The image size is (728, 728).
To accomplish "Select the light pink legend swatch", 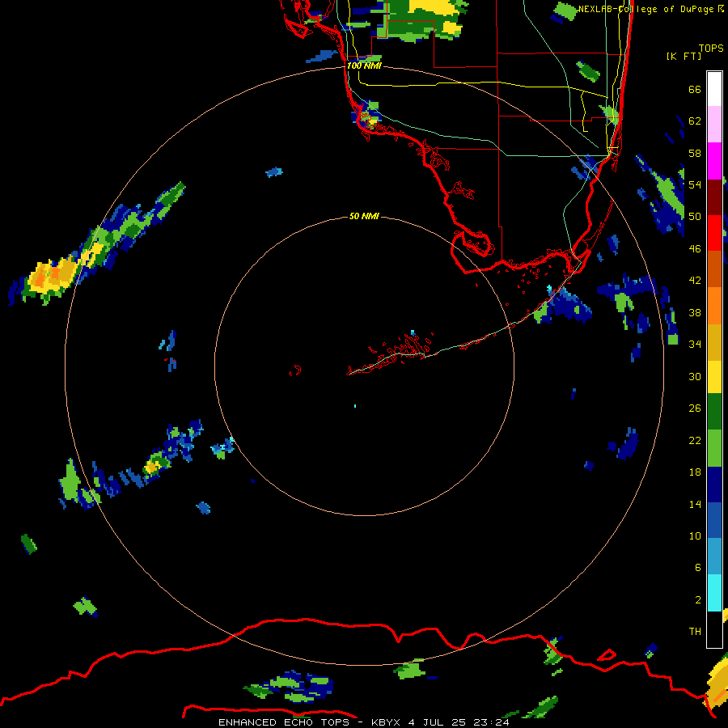I will coord(714,125).
